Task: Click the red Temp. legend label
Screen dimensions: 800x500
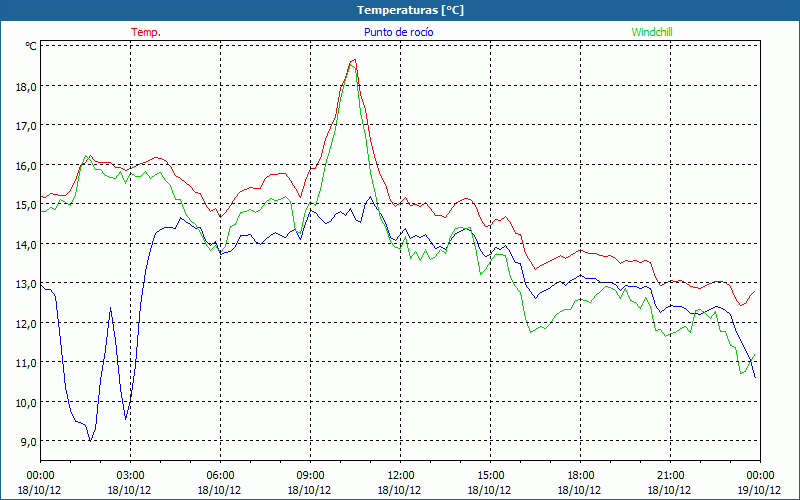Action: 146,32
